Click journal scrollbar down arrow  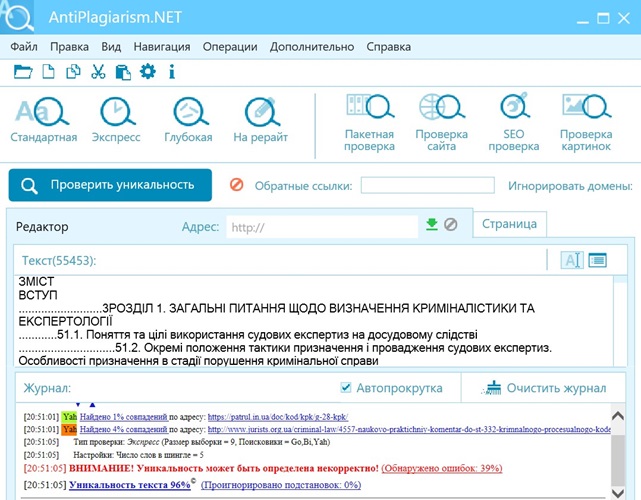(618, 493)
